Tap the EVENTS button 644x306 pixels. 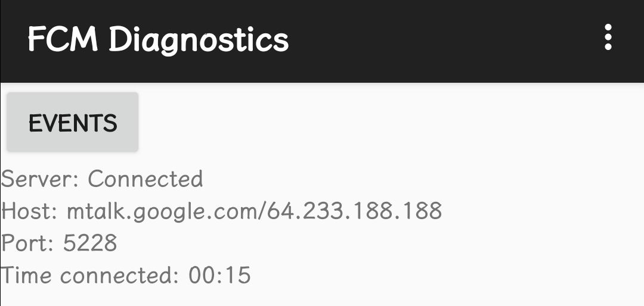(x=73, y=123)
